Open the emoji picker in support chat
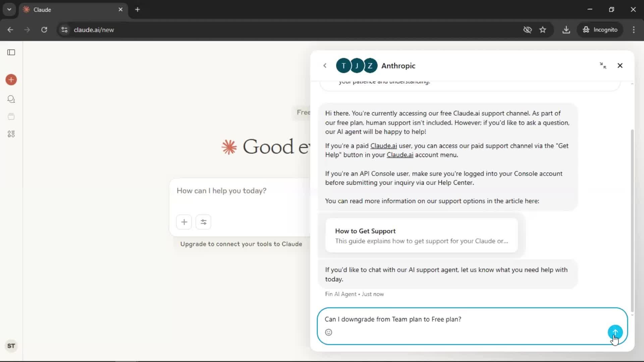Image resolution: width=644 pixels, height=362 pixels. click(329, 332)
